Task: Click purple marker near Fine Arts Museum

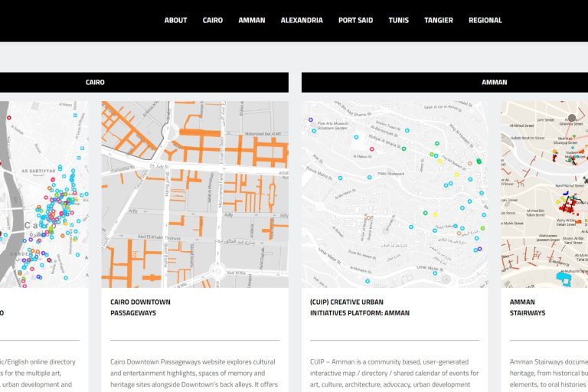Action: 311,120
